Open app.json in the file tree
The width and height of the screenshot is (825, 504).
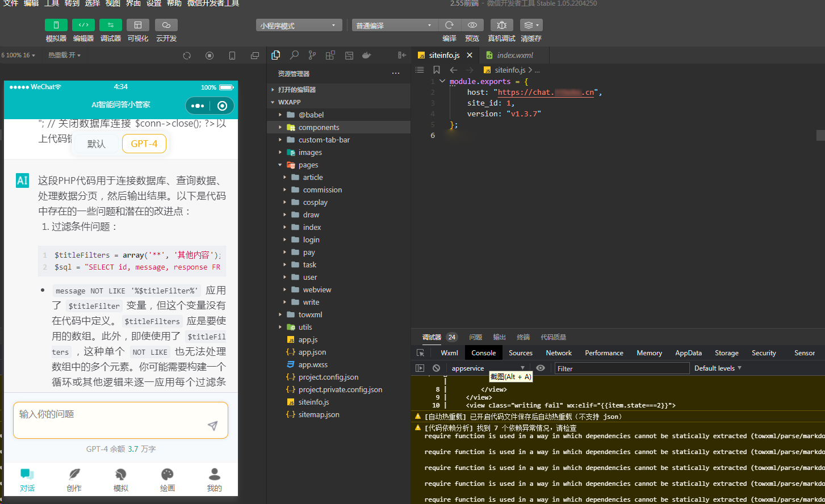point(312,352)
